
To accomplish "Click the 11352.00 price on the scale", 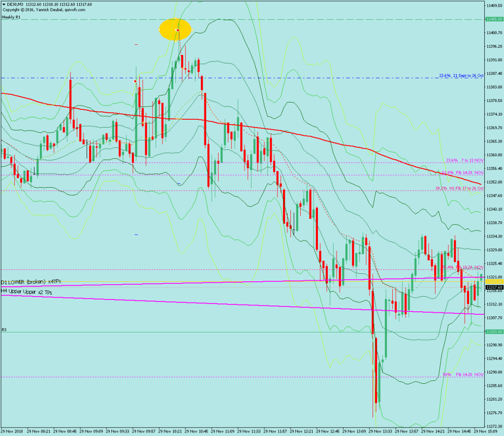I will [x=493, y=182].
